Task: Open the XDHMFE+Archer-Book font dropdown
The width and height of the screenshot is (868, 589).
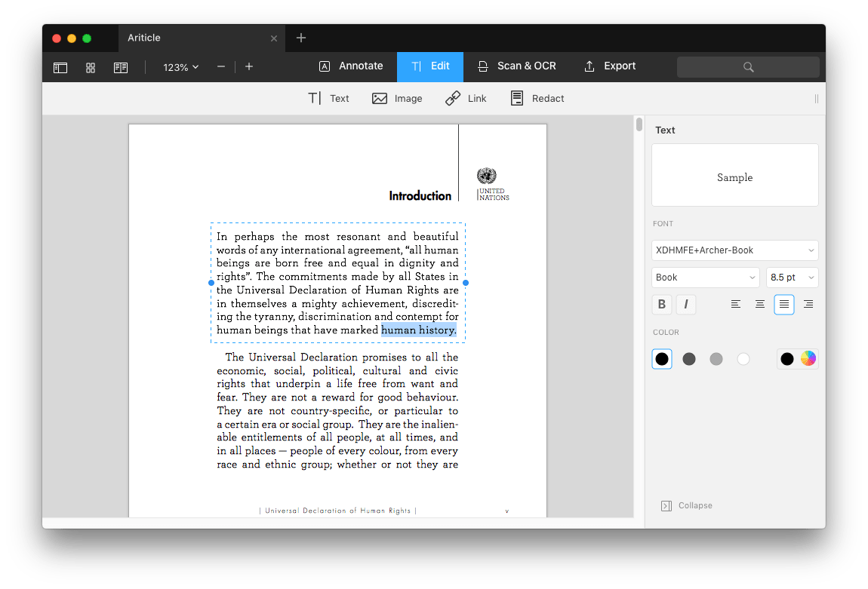Action: click(x=734, y=250)
